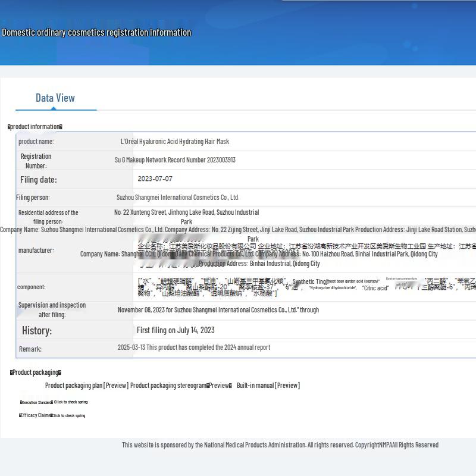The width and height of the screenshot is (476, 476).
Task: Select the filing date 2023-07-07
Action: [x=155, y=179]
